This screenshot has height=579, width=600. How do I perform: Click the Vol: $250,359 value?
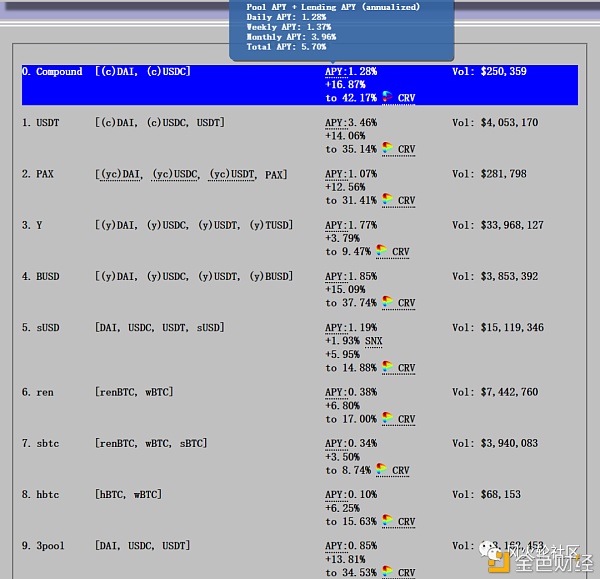pos(489,72)
